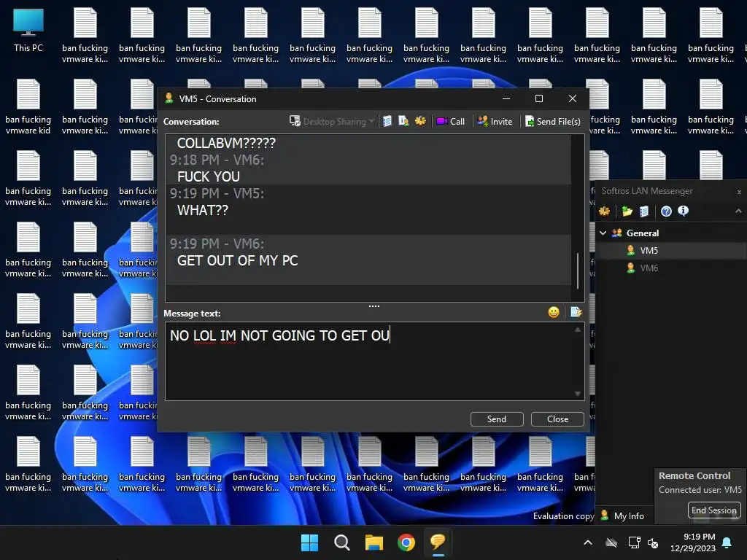This screenshot has height=560, width=747.
Task: End the remote control session
Action: click(714, 510)
